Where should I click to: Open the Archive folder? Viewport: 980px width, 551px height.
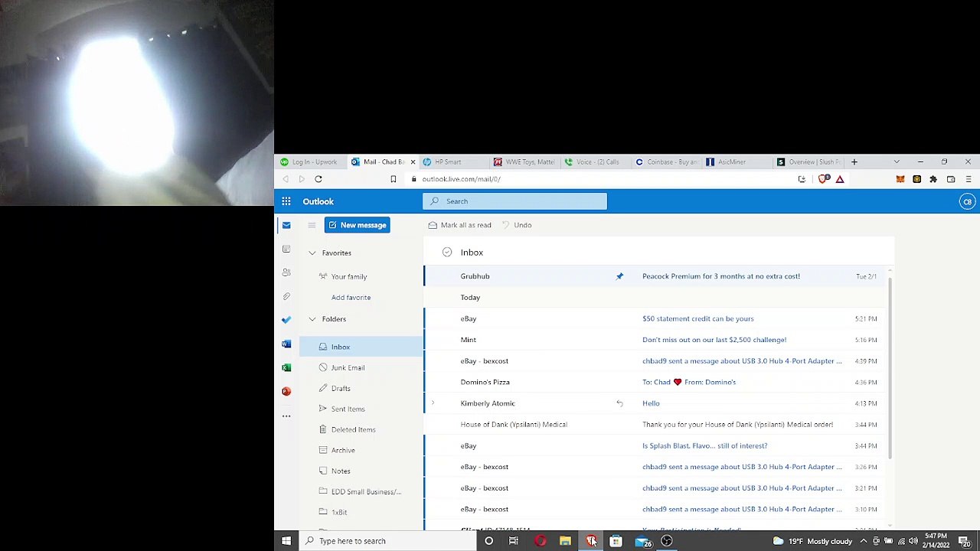pos(361,450)
